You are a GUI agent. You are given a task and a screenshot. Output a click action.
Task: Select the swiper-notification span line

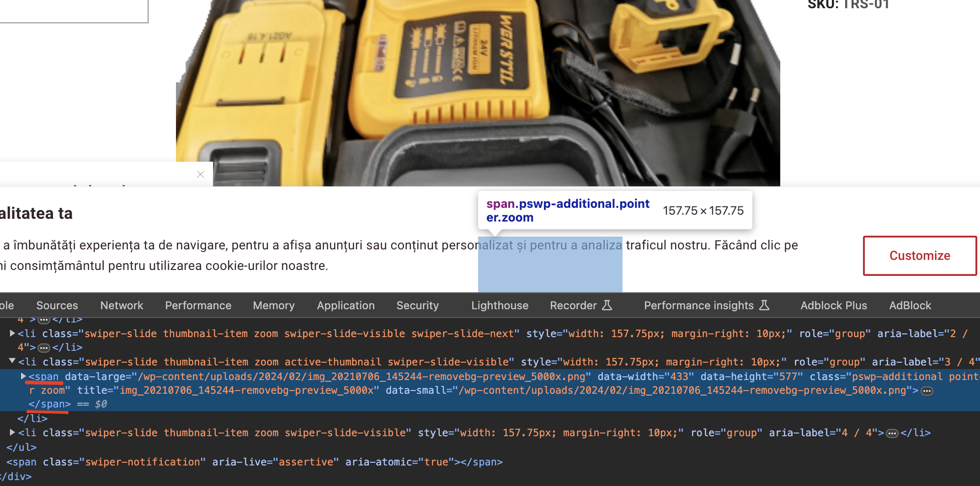(255, 462)
